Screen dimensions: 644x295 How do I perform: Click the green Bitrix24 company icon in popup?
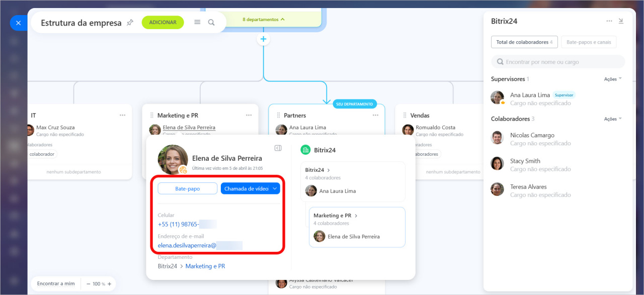(305, 150)
